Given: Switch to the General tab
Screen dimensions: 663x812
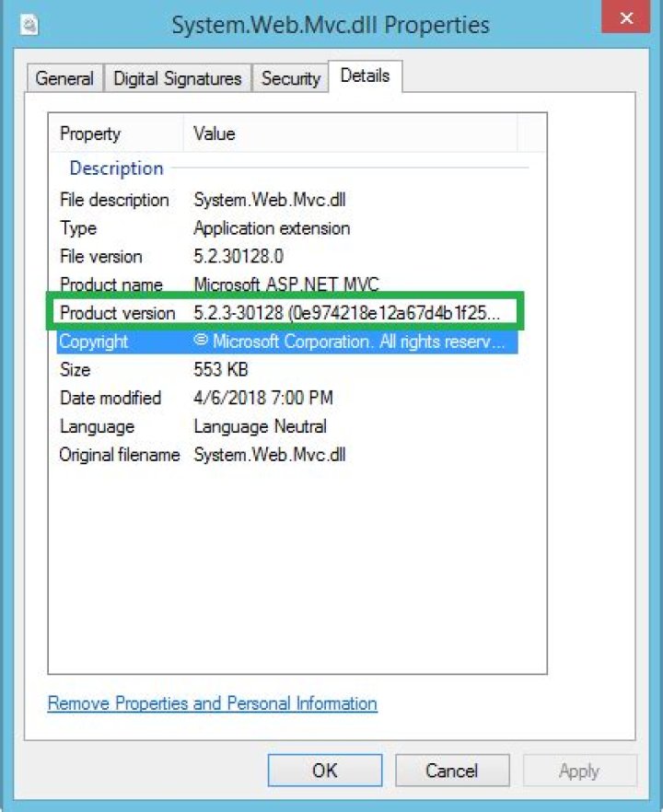Looking at the screenshot, I should (64, 78).
